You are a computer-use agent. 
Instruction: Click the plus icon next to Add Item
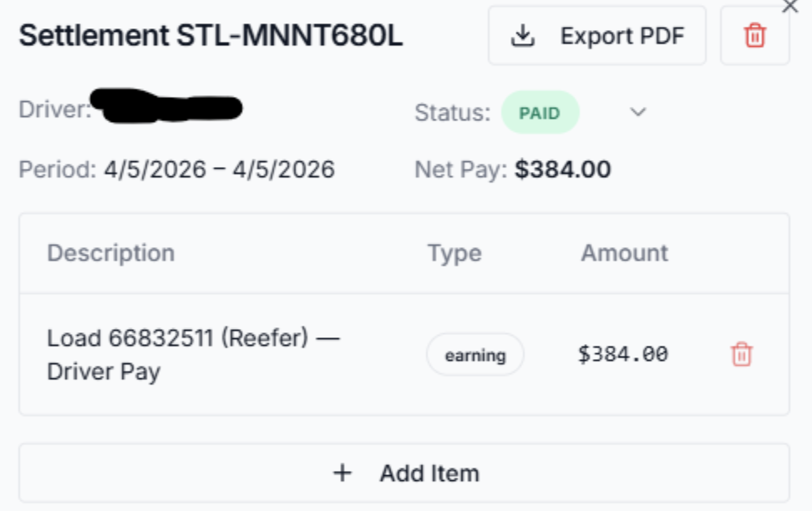click(x=343, y=473)
